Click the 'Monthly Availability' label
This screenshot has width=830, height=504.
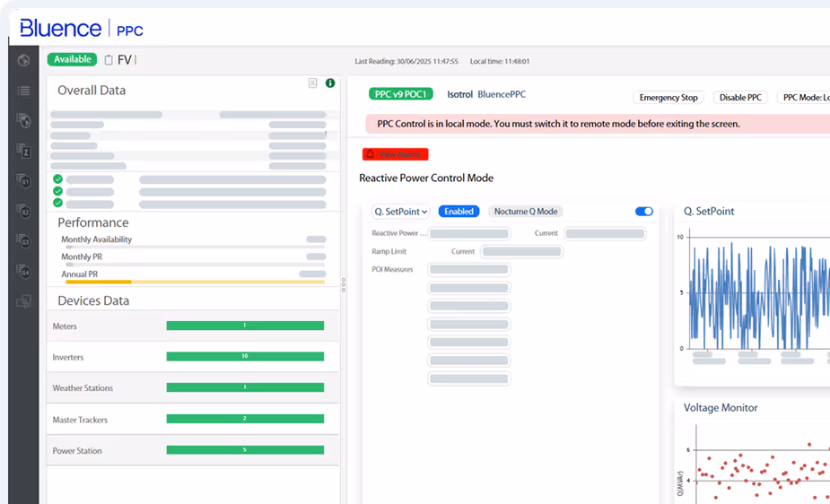(96, 239)
